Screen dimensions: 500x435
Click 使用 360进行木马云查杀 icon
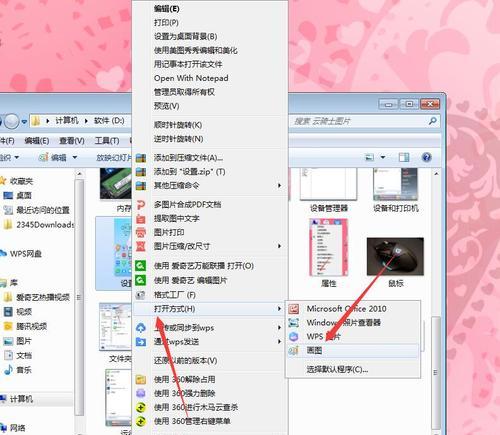pyautogui.click(x=141, y=407)
